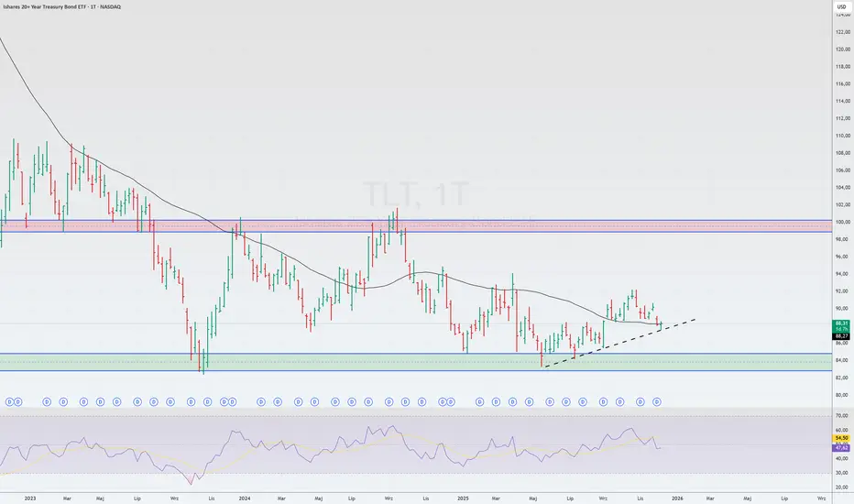Click the 102,00 price axis label
Screen dimensions: 854x504
[x=843, y=205]
